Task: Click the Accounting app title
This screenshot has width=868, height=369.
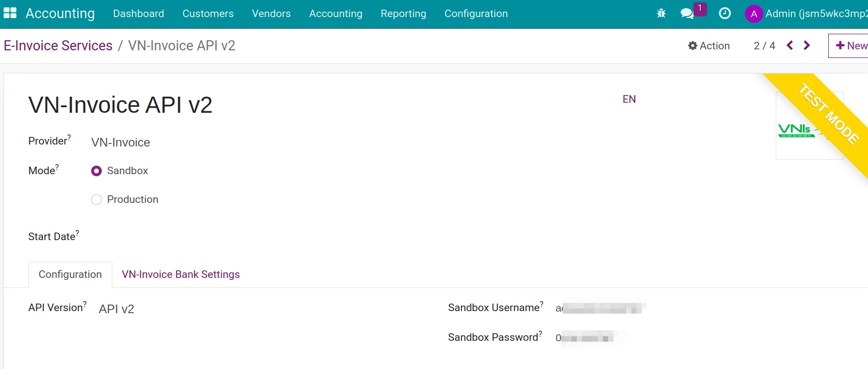Action: (60, 14)
